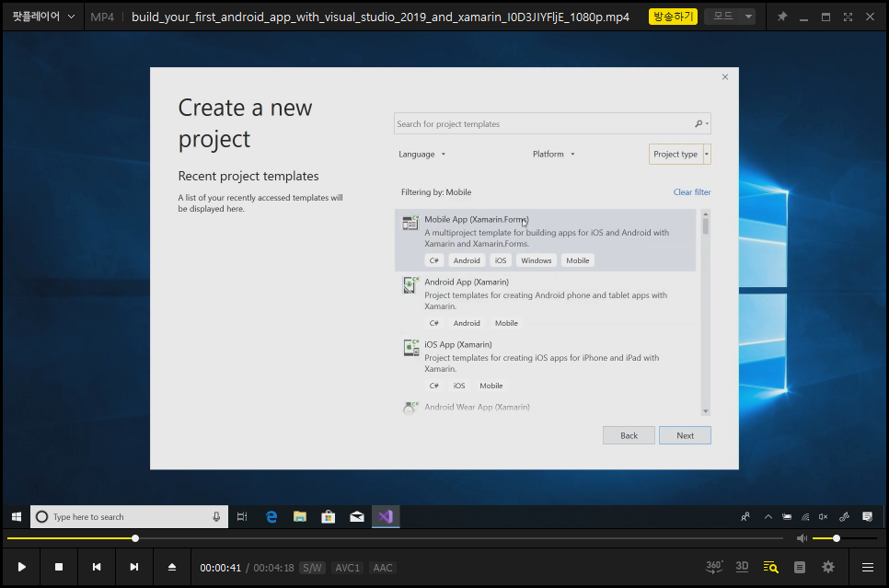Open the 팟플레이어 main menu dropdown
The image size is (889, 588).
point(43,17)
